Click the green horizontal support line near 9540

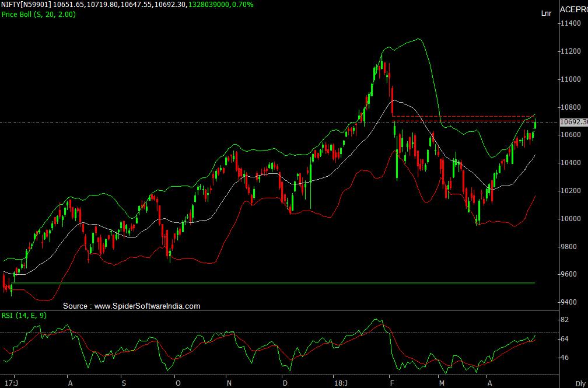coord(274,284)
